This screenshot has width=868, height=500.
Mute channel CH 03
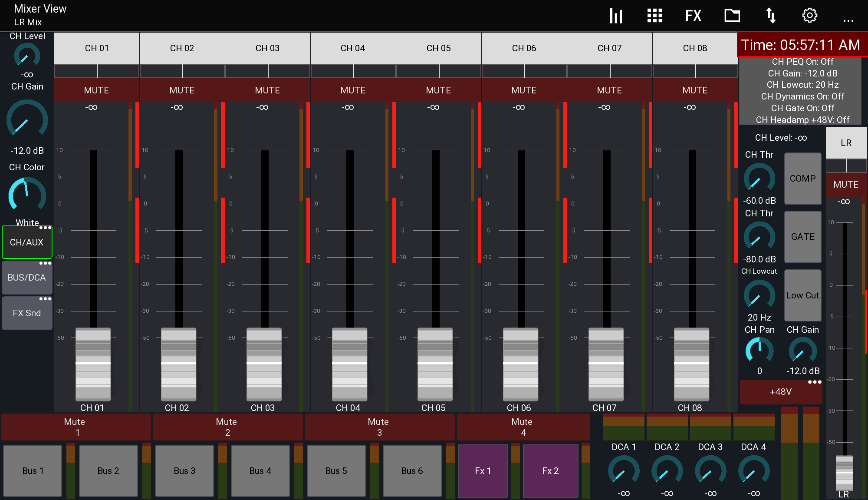coord(267,90)
